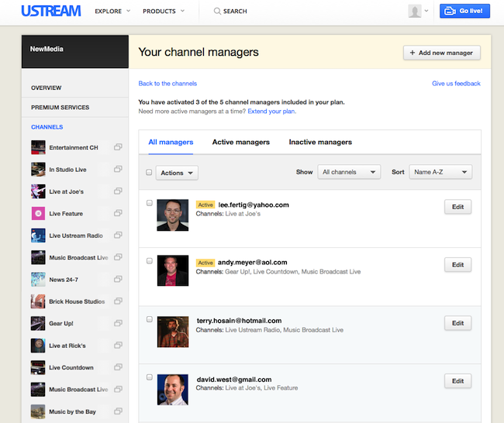Click lee.fertig@yahoo.com profile photo
504x423 pixels.
pyautogui.click(x=173, y=215)
